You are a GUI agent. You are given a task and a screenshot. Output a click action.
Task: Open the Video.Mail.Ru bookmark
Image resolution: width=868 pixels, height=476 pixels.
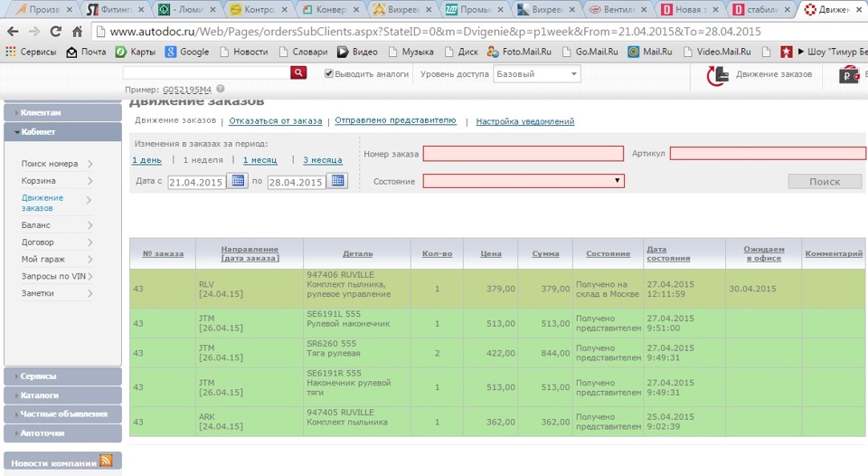coord(717,52)
